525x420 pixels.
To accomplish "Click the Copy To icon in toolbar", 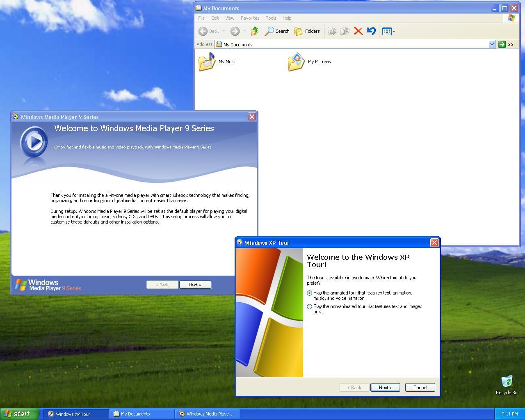I will 345,31.
